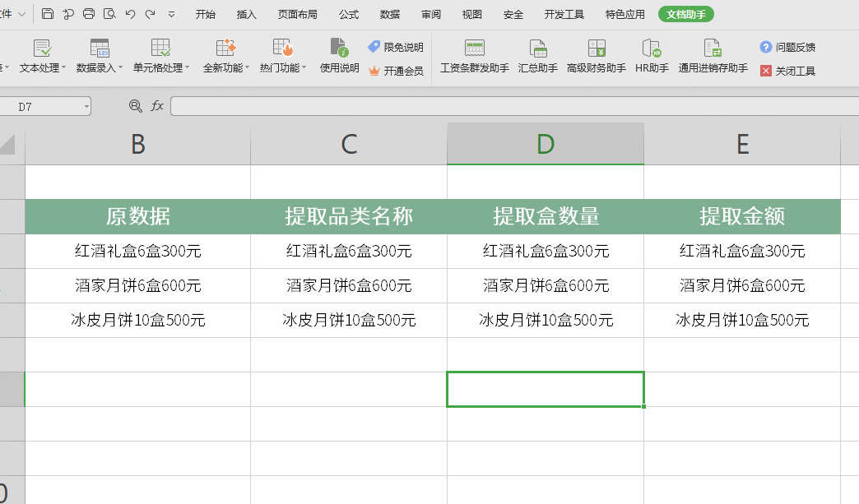This screenshot has width=859, height=504.
Task: Switch to the 数据 ribbon tab
Action: (x=389, y=14)
